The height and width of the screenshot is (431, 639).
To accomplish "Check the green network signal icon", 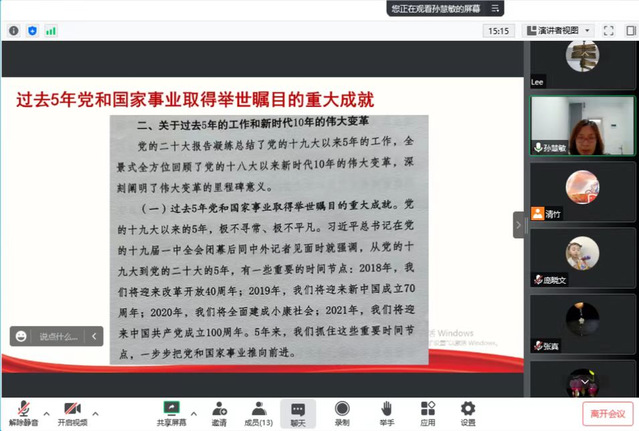I will click(51, 31).
